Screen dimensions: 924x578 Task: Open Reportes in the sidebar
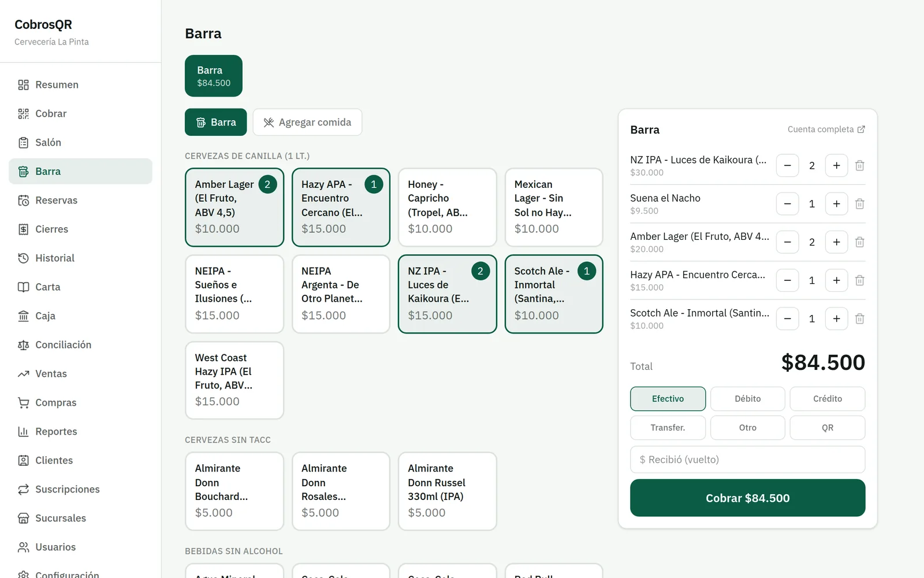point(81,431)
